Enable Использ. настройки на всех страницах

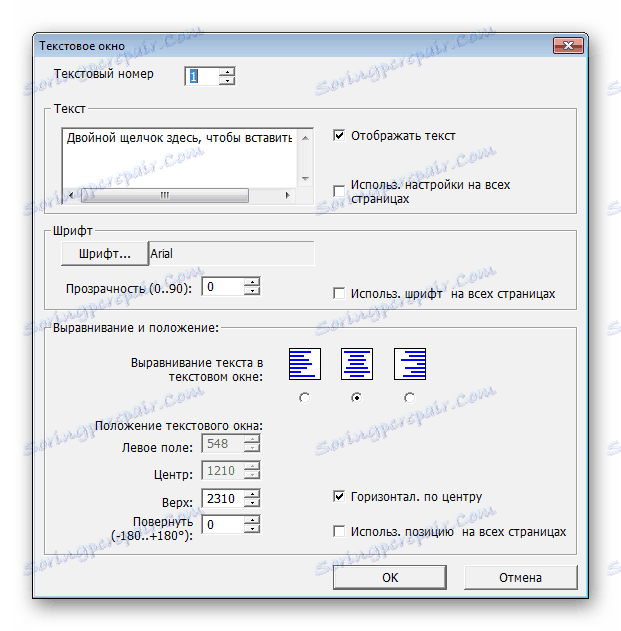pyautogui.click(x=339, y=191)
